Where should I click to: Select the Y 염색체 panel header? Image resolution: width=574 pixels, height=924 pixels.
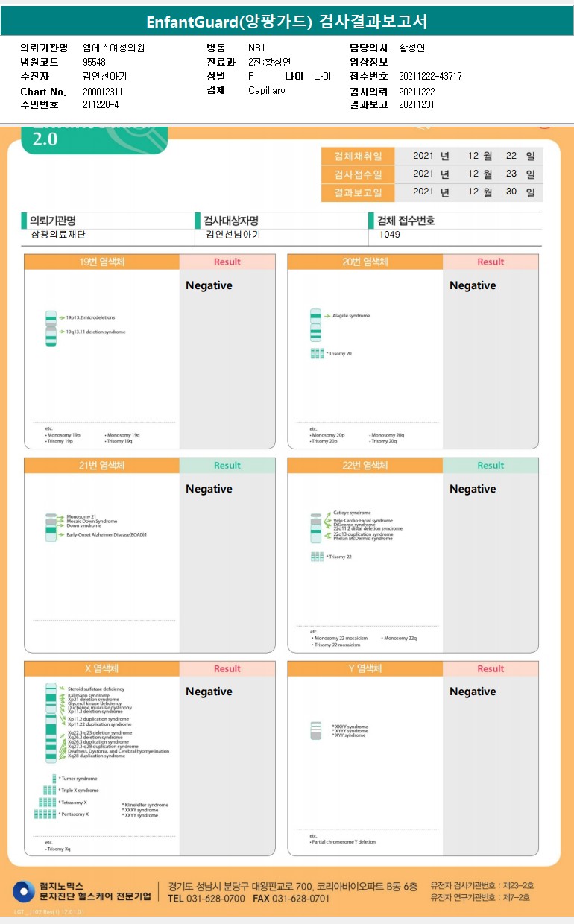pyautogui.click(x=365, y=668)
